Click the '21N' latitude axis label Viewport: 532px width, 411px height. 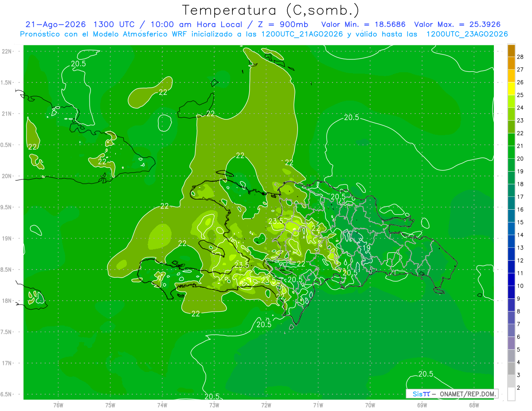(x=7, y=114)
